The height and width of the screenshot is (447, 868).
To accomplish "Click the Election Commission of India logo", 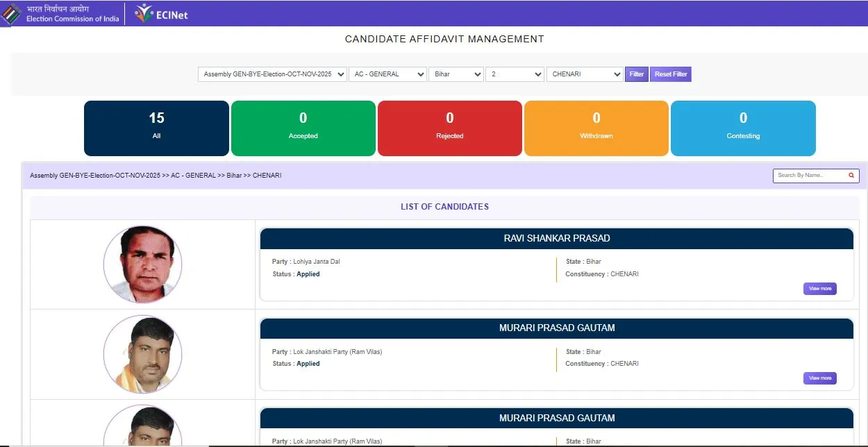I will tap(11, 14).
